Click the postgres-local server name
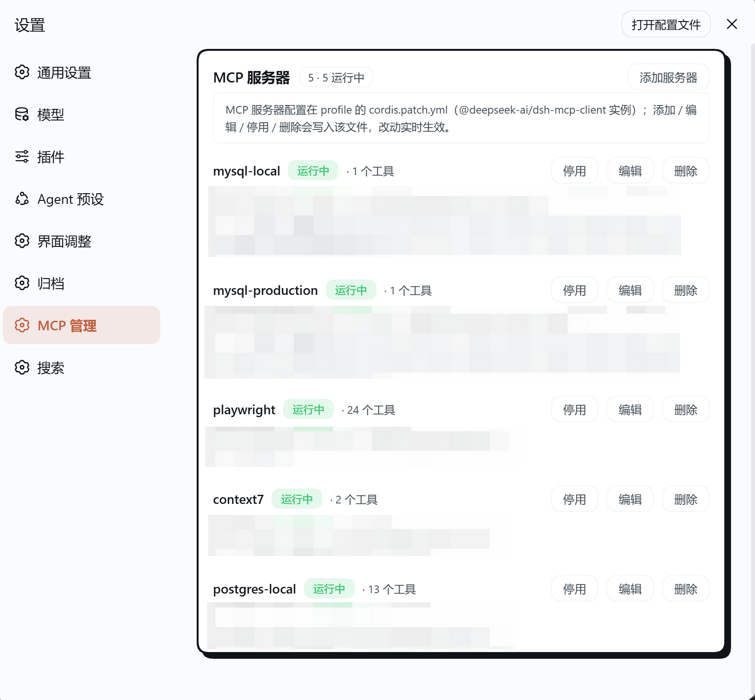This screenshot has width=755, height=700. [x=255, y=589]
